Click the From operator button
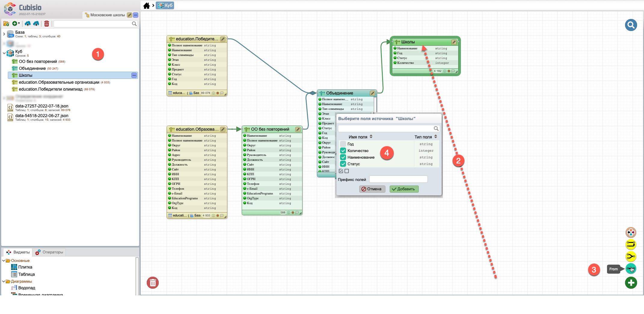The height and width of the screenshot is (314, 644). tap(630, 269)
